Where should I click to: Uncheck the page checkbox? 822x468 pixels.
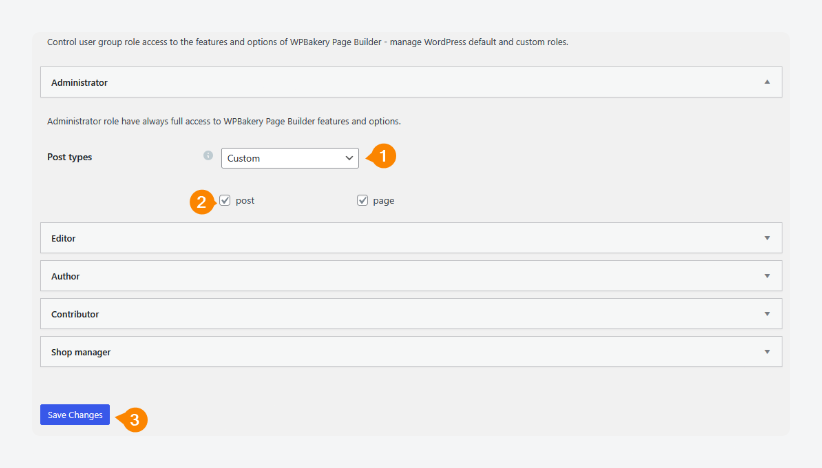[x=362, y=201]
